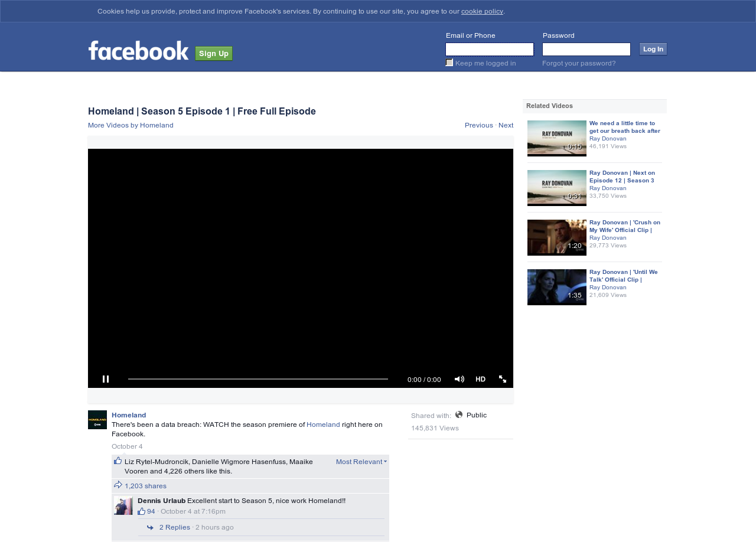The height and width of the screenshot is (542, 756).
Task: Click the like thumbs-up icon on the post
Action: tap(118, 461)
